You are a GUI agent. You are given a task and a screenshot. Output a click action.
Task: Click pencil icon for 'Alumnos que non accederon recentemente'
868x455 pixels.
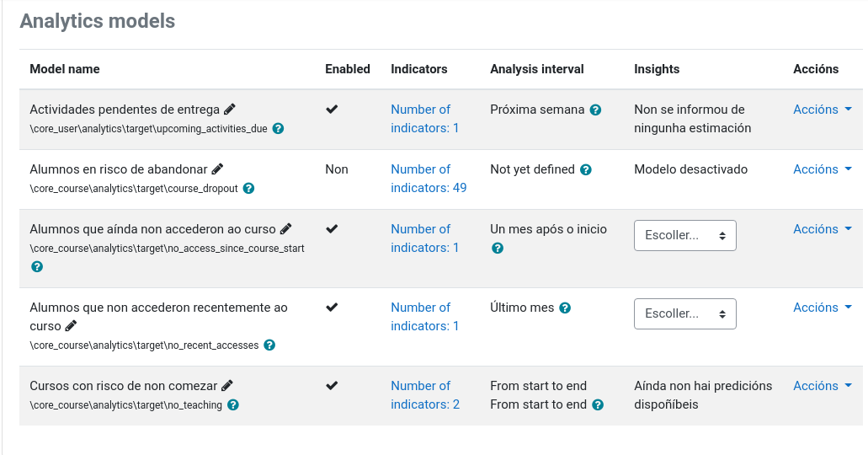pos(71,326)
